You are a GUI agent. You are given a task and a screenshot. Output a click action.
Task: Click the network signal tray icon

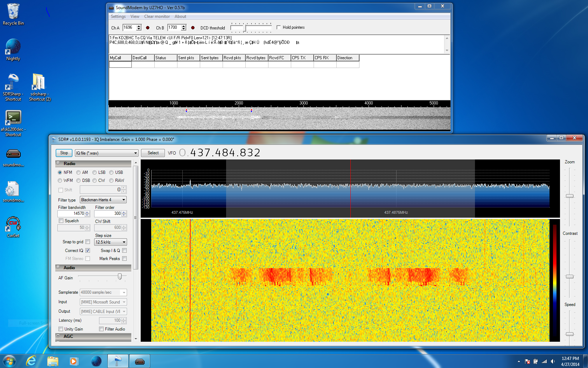point(544,361)
